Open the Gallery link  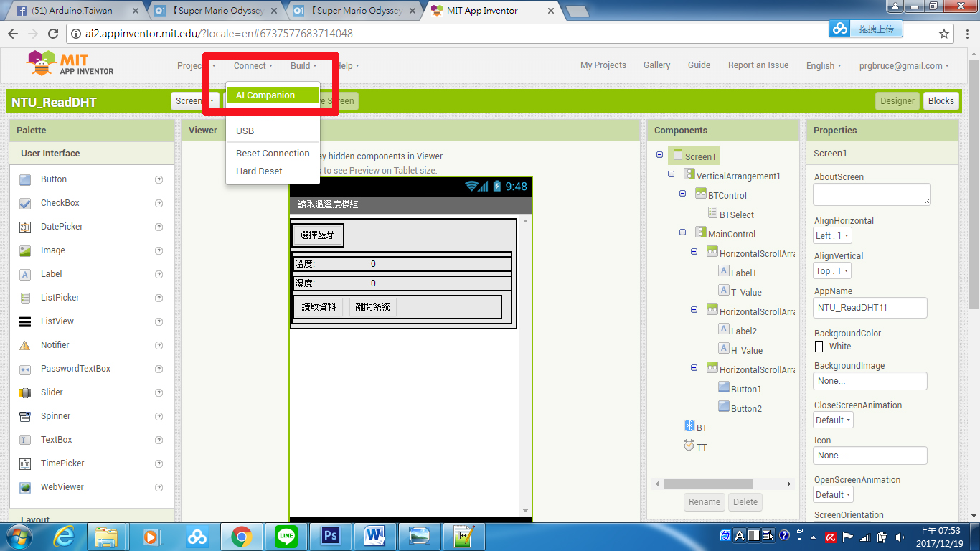[x=656, y=65]
